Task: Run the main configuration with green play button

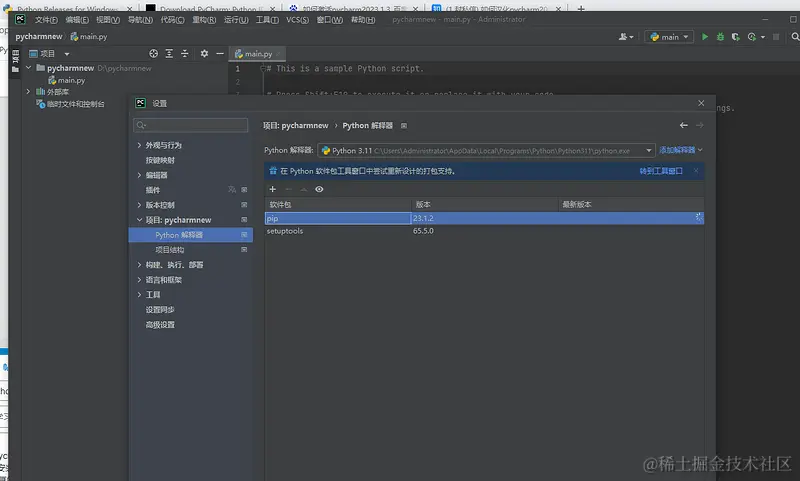Action: [x=705, y=37]
